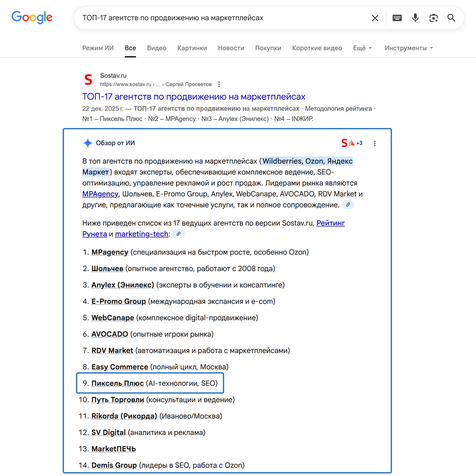Open AI overview three-dot options menu
The width and height of the screenshot is (476, 476).
375,143
